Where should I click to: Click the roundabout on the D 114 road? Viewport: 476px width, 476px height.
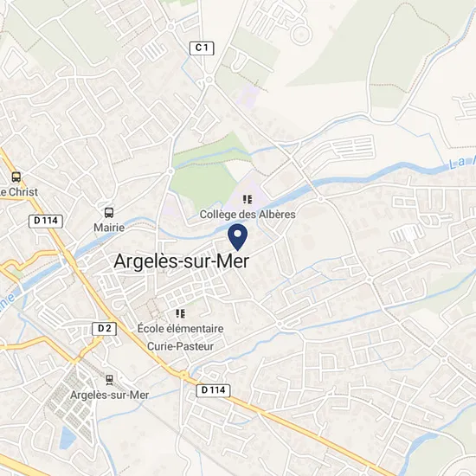coord(183,375)
